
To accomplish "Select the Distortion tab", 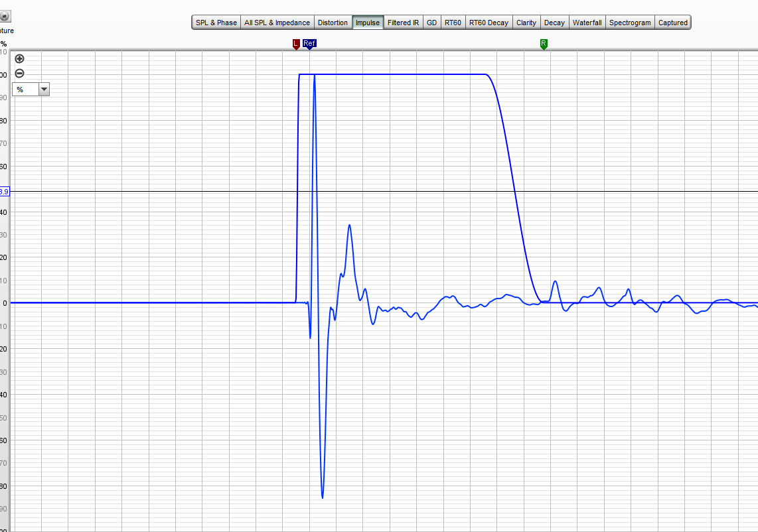I will pyautogui.click(x=333, y=23).
